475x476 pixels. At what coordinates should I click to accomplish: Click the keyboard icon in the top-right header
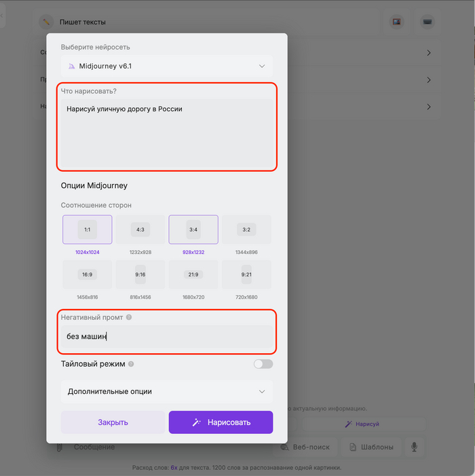(427, 22)
